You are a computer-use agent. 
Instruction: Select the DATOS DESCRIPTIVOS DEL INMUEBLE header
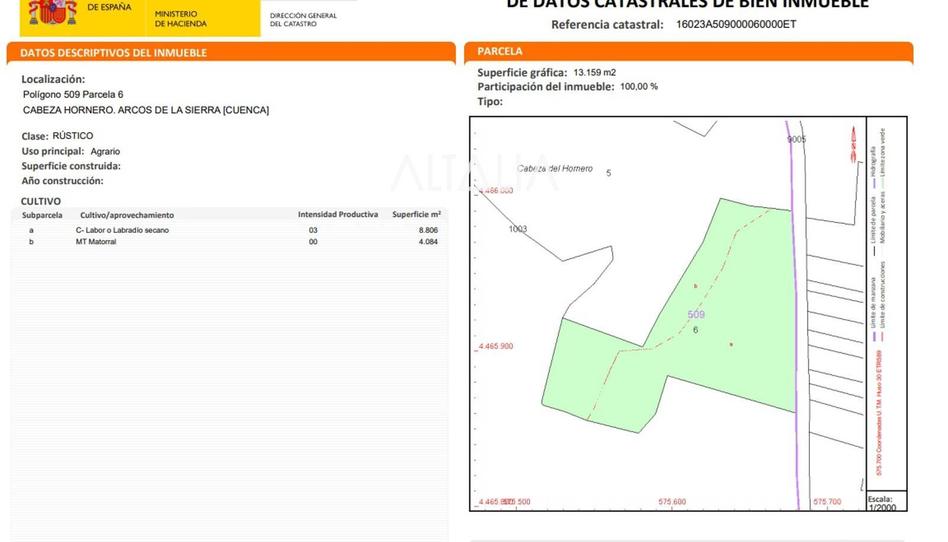click(114, 52)
